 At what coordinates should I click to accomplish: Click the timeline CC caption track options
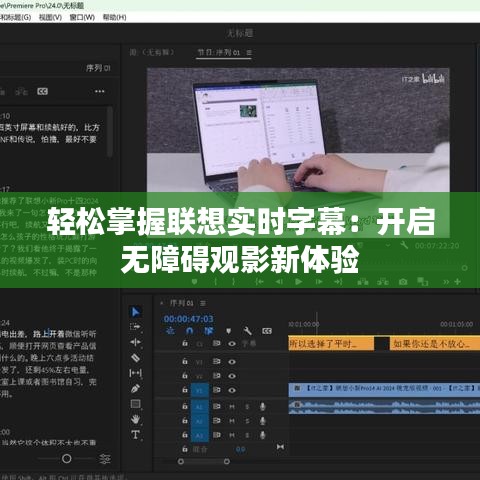click(x=267, y=331)
